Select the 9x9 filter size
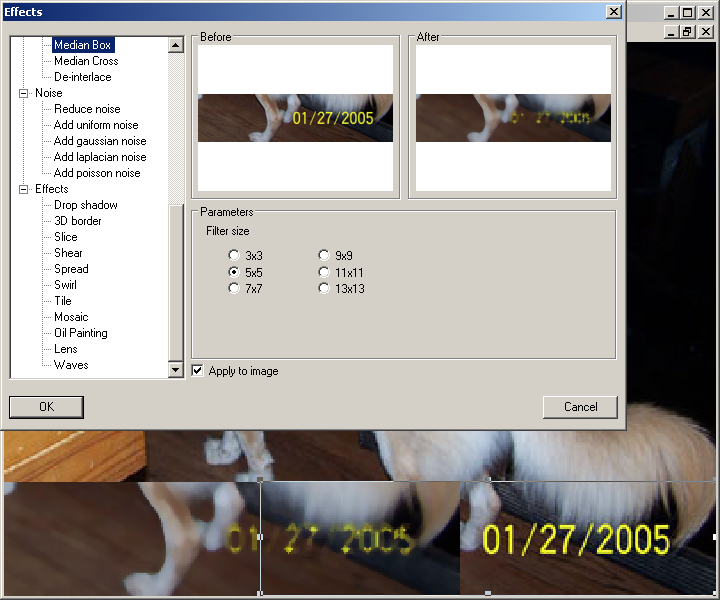The width and height of the screenshot is (720, 600). pos(324,255)
